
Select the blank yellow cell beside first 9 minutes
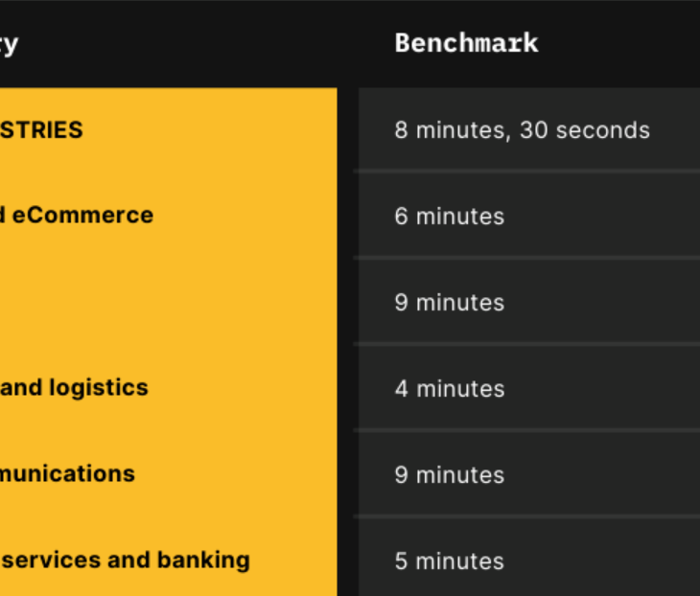click(169, 302)
